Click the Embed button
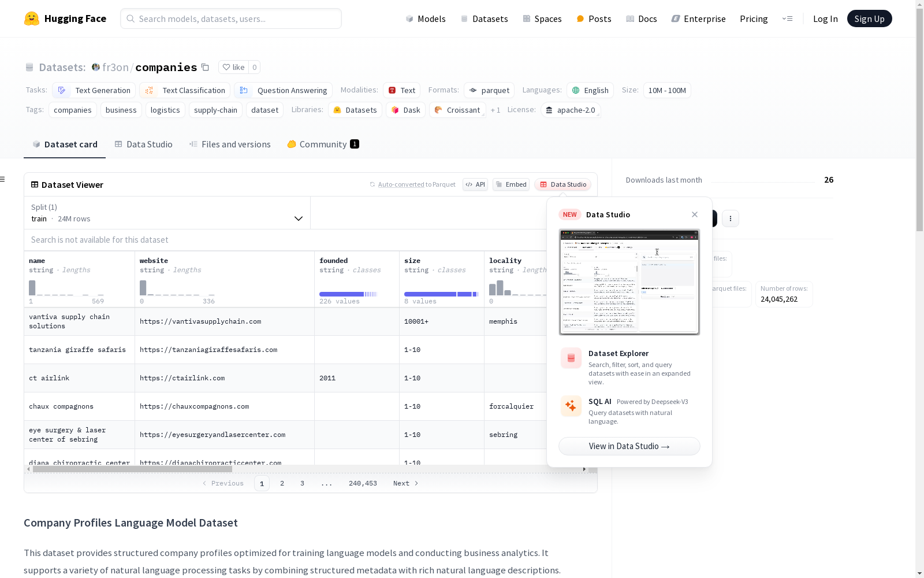 [x=511, y=184]
